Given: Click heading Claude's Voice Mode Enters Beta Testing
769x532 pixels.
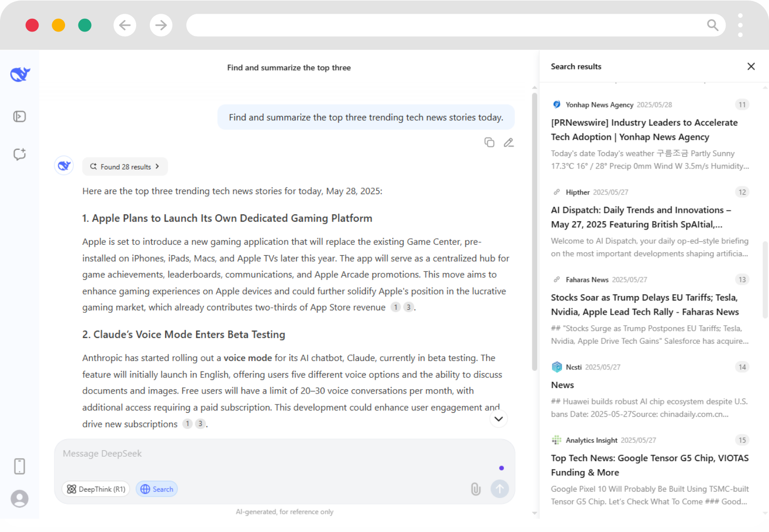Looking at the screenshot, I should (183, 334).
